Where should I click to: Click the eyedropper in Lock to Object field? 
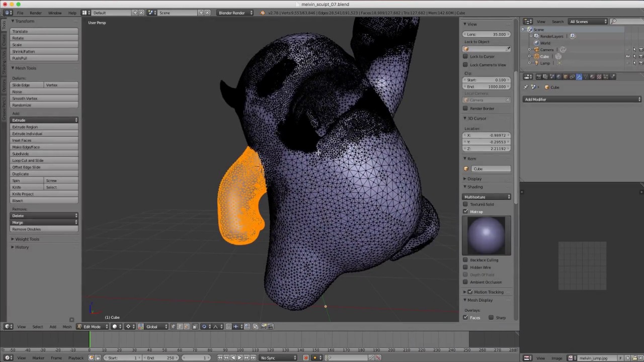(x=508, y=49)
